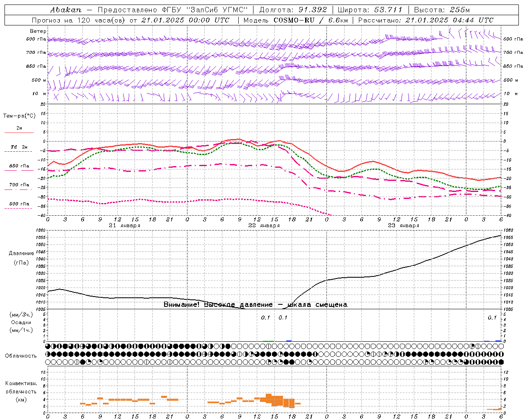Click the "Долгота: 91.392" header value
The width and height of the screenshot is (525, 420).
[293, 9]
